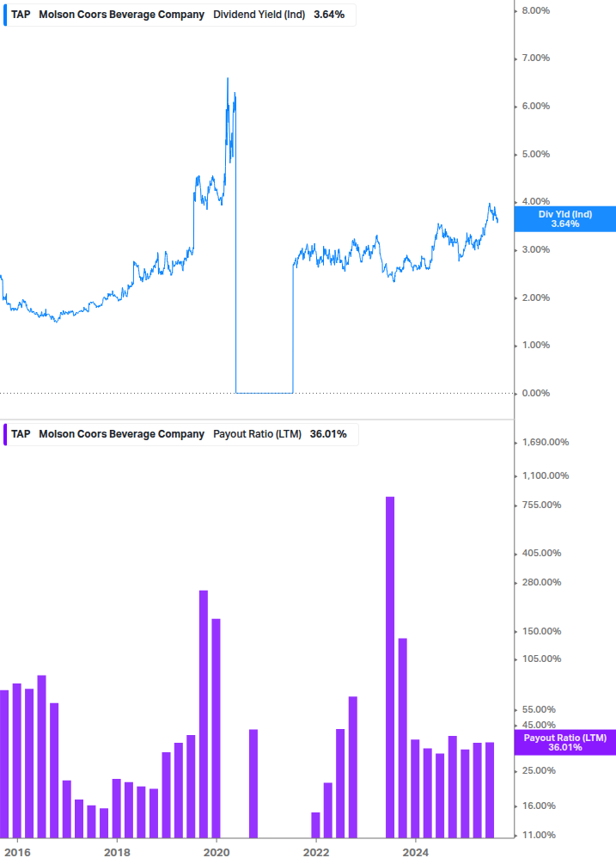Click the 7.00% axis label
616x864 pixels.
point(535,58)
